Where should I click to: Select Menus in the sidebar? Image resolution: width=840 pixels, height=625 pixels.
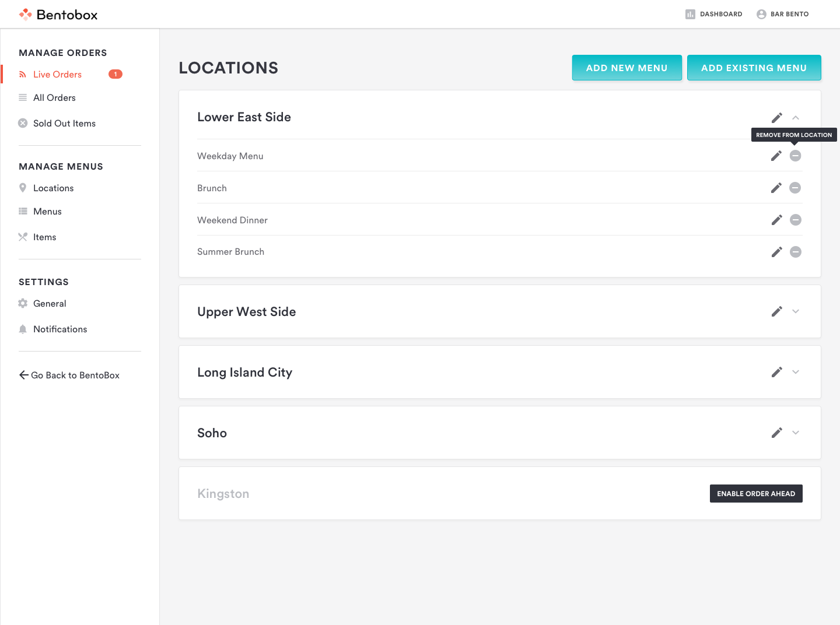(x=47, y=212)
